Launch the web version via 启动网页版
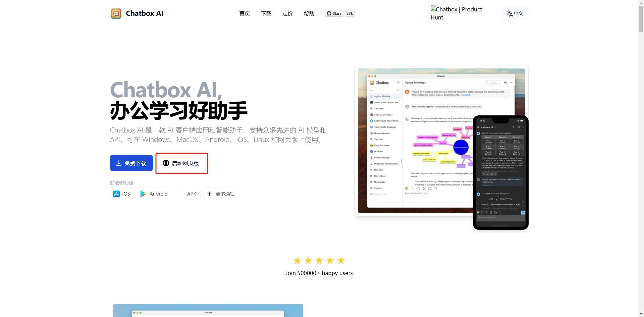This screenshot has width=644, height=317. (181, 163)
